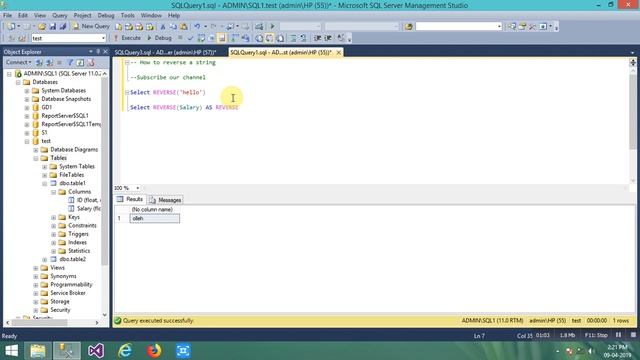Click the Increase Indent icon

[328, 38]
